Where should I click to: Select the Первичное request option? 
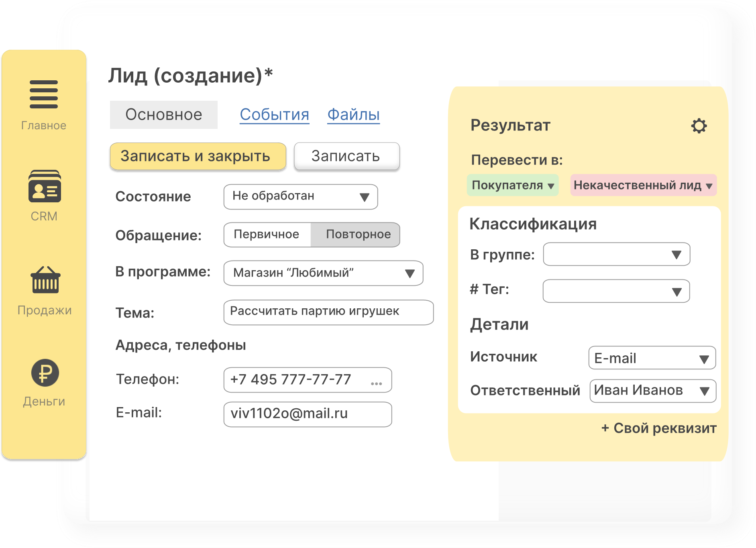pos(267,234)
